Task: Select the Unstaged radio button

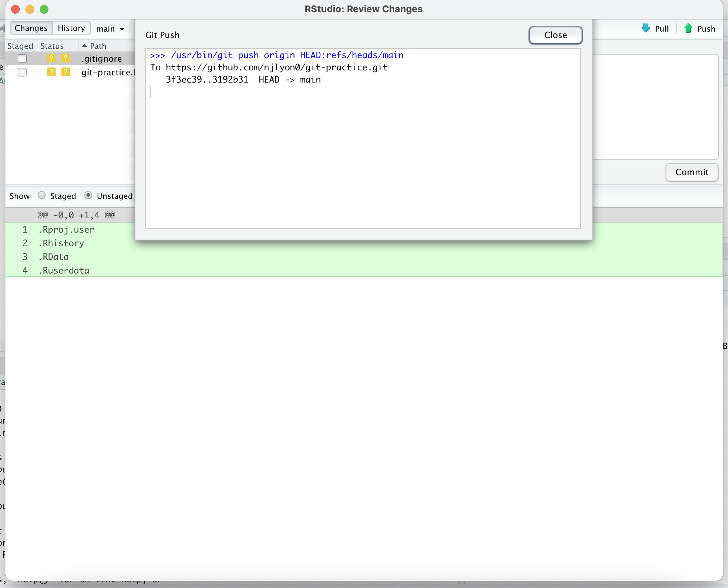Action: [88, 195]
